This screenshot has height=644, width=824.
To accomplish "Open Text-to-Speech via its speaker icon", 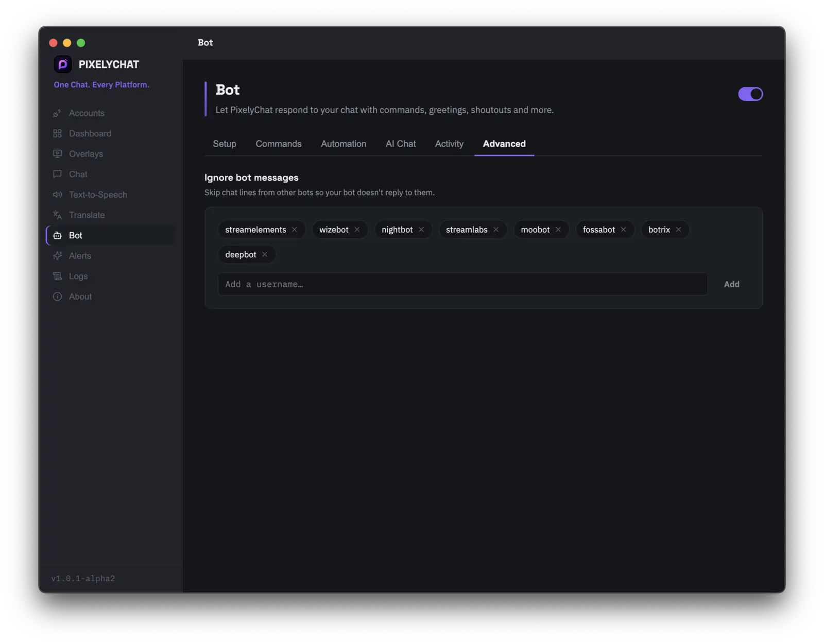I will 57,195.
